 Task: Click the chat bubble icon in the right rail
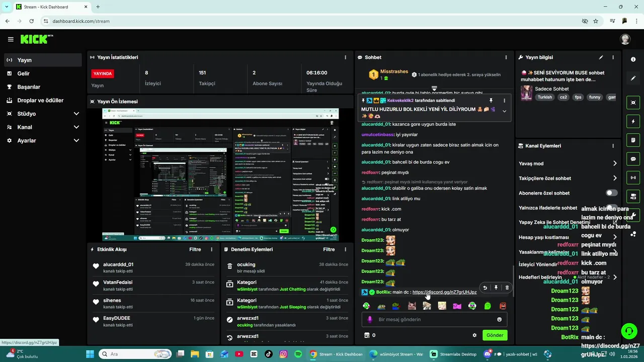coord(633,159)
